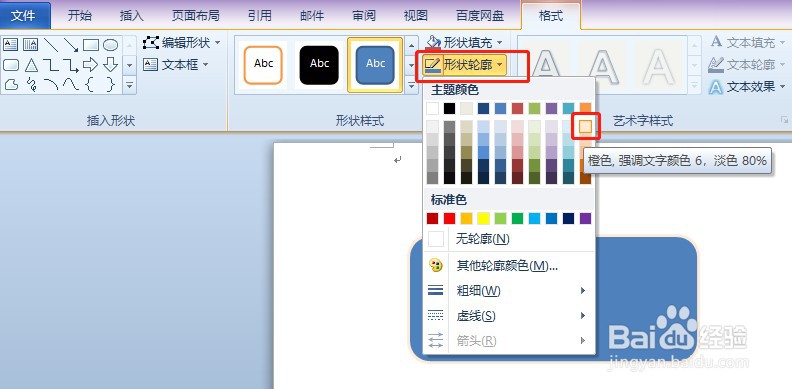792x389 pixels.
Task: Open the 艺术字样式 dialog launcher
Action: [784, 120]
